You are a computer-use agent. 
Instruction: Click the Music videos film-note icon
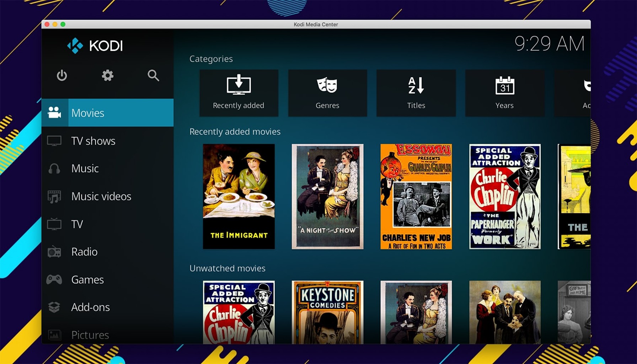(x=54, y=196)
